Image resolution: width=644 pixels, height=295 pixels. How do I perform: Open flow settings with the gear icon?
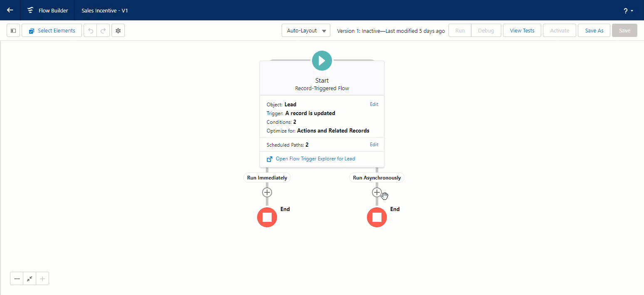[118, 30]
